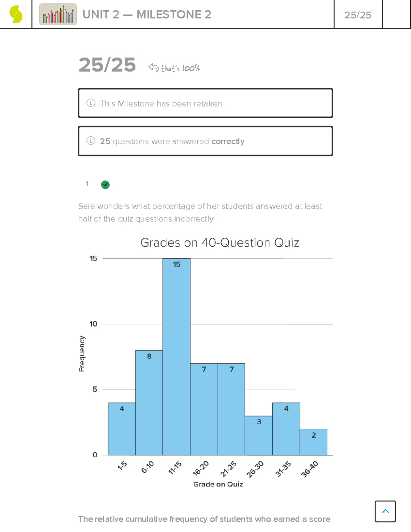
Task: Click the 16-20 histogram bar
Action: pyautogui.click(x=204, y=409)
